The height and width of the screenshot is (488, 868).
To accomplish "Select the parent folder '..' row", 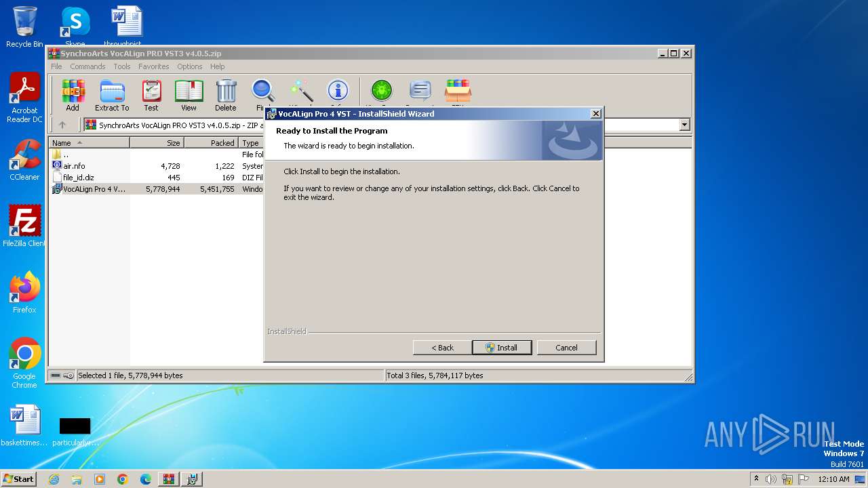I will tap(157, 155).
